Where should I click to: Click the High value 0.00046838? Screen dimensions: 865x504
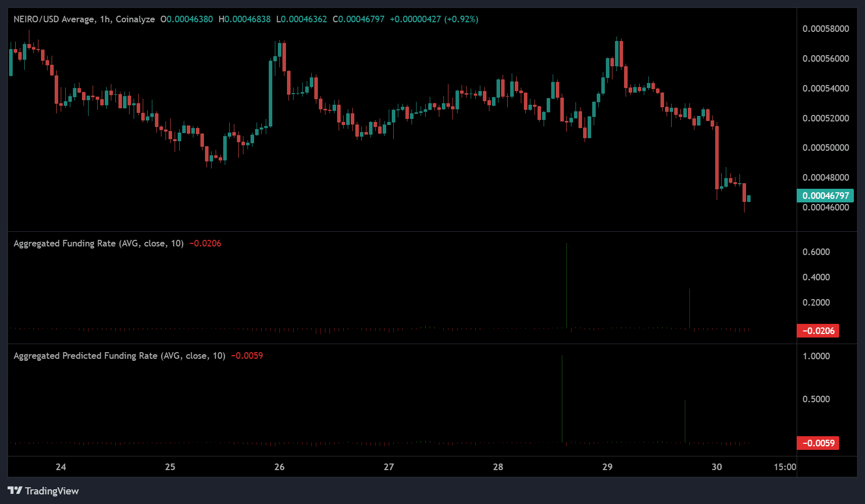248,19
